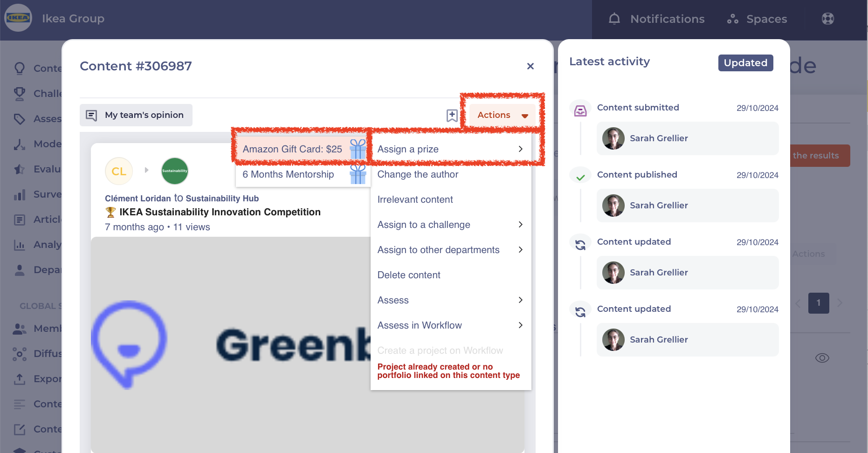Go to next page arrow in pagination
Screen dimensions: 868x453
click(840, 303)
